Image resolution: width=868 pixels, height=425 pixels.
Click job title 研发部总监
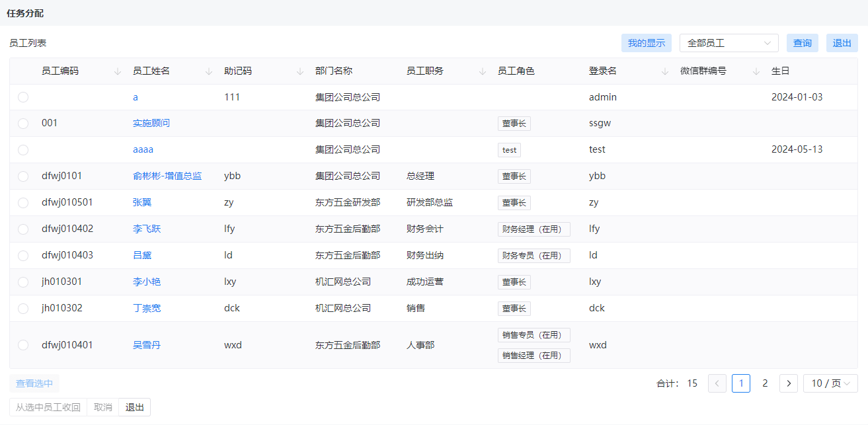point(430,203)
